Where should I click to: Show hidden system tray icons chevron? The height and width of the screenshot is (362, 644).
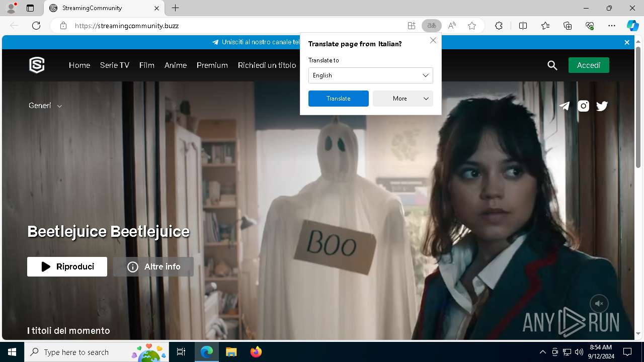[542, 352]
